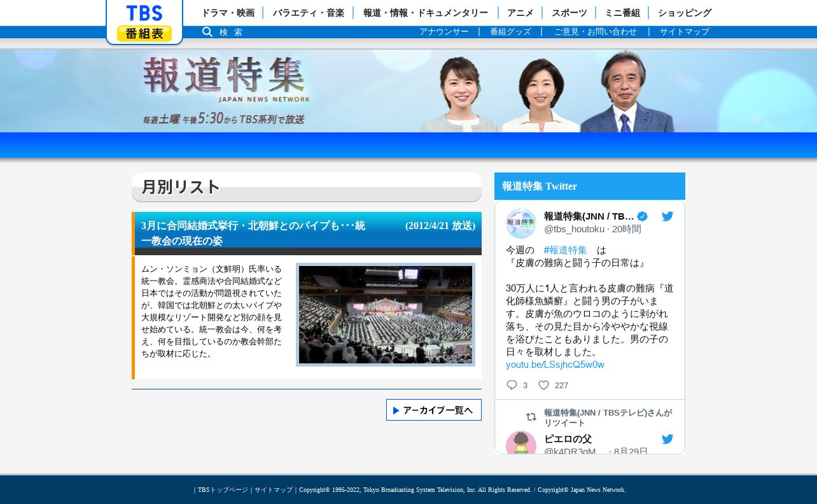This screenshot has width=817, height=504.
Task: Like the tweet with 227 hearts
Action: click(543, 385)
